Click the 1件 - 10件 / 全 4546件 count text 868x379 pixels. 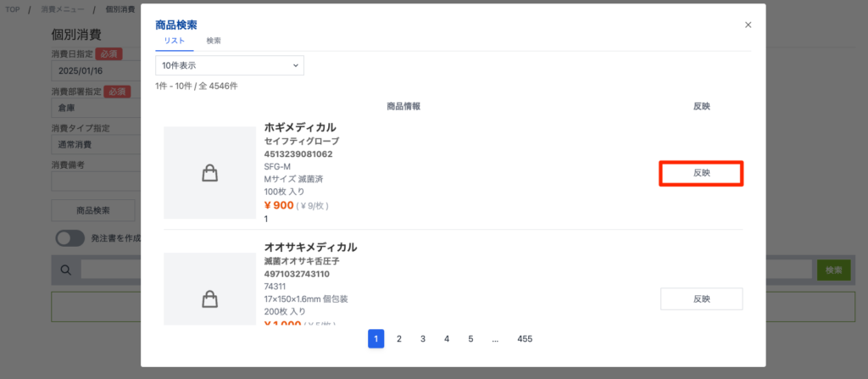[197, 86]
